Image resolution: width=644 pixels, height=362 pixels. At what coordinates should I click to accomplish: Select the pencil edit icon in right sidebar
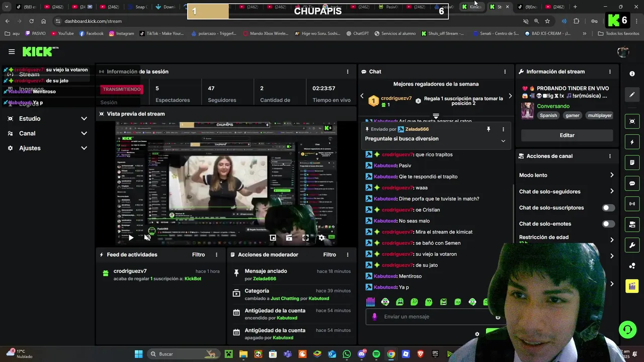click(x=632, y=95)
